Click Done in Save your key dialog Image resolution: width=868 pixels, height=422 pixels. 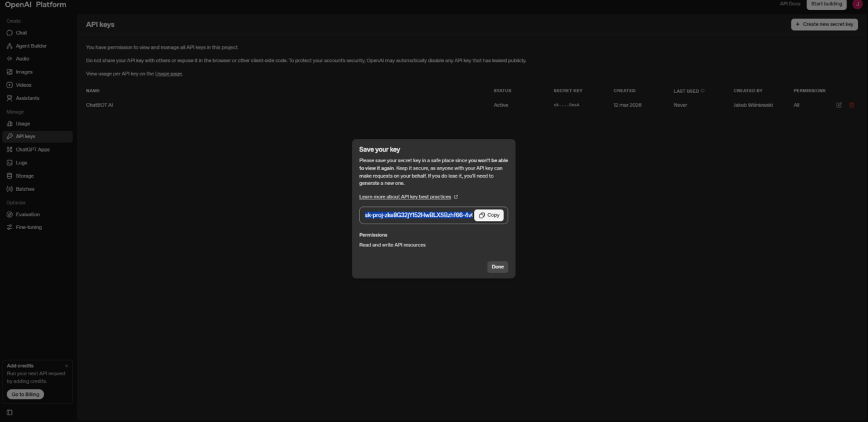(x=497, y=266)
